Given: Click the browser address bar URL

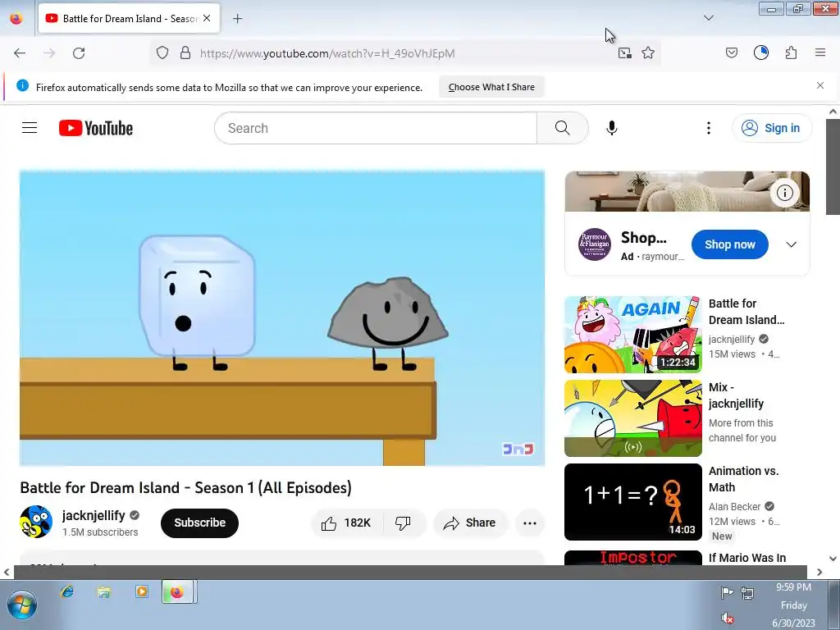Looking at the screenshot, I should point(327,53).
